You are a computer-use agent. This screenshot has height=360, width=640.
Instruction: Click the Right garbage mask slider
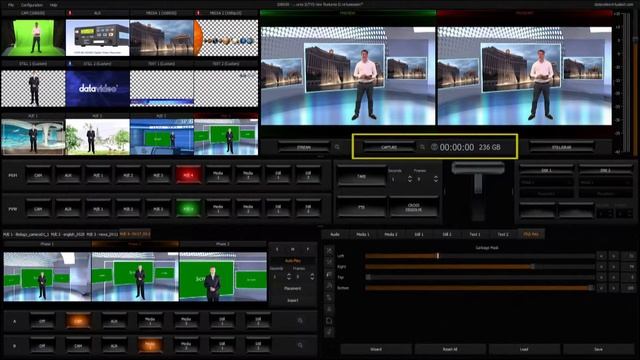coord(480,267)
